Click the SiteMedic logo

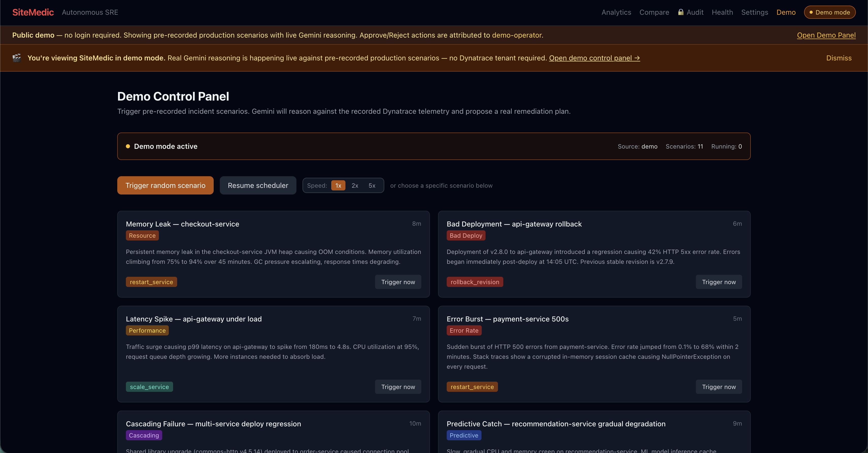(x=33, y=12)
